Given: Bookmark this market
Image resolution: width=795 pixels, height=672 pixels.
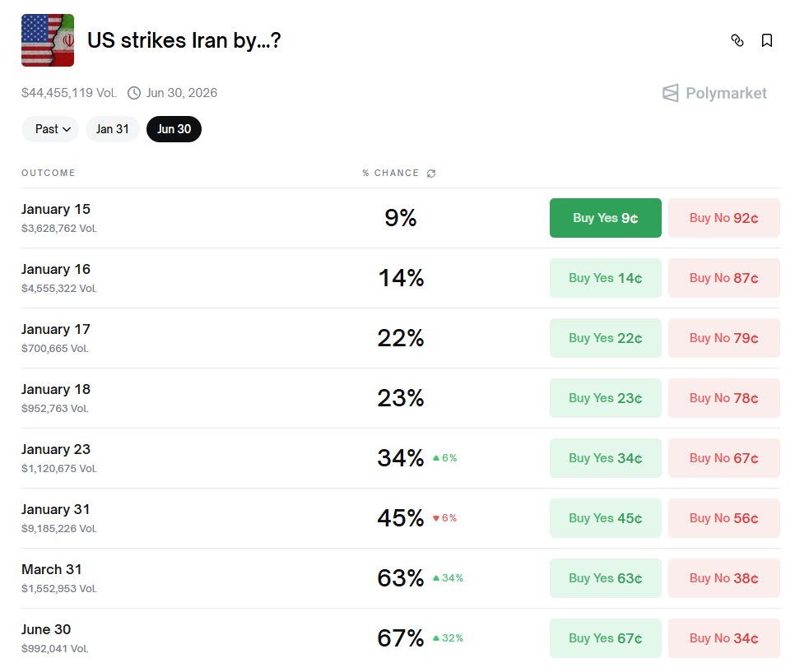Looking at the screenshot, I should click(767, 40).
